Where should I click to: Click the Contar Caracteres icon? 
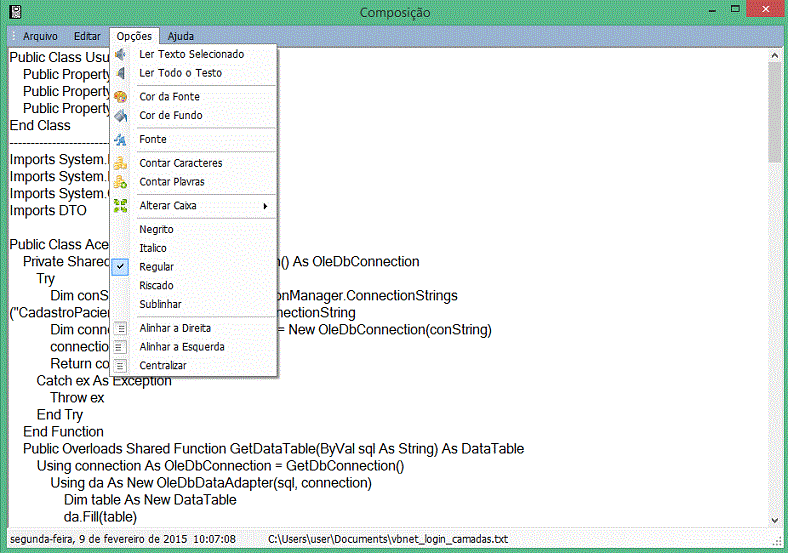click(121, 163)
